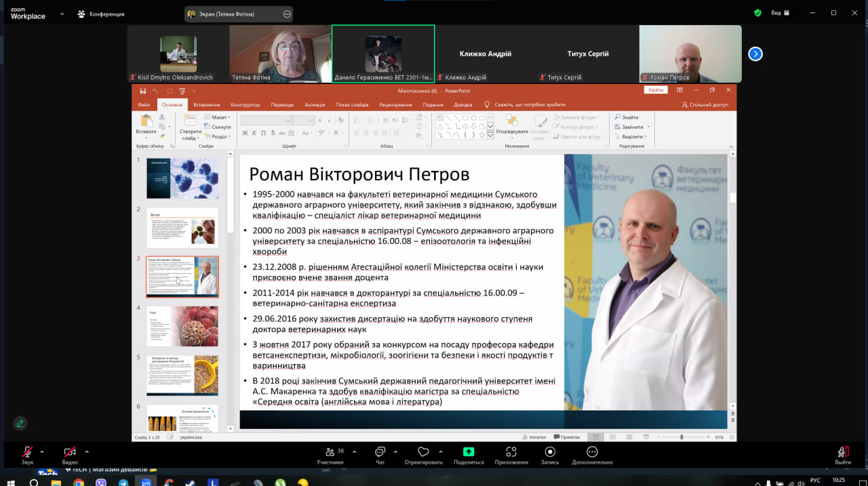This screenshot has height=486, width=868.
Task: Open the shared screen options menu
Action: (287, 14)
